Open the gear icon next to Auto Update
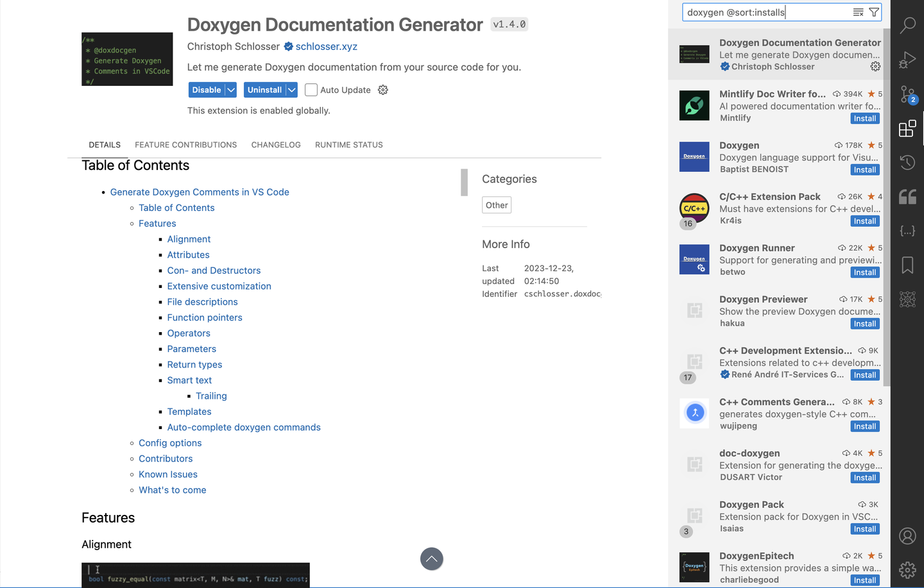This screenshot has height=588, width=924. (383, 90)
